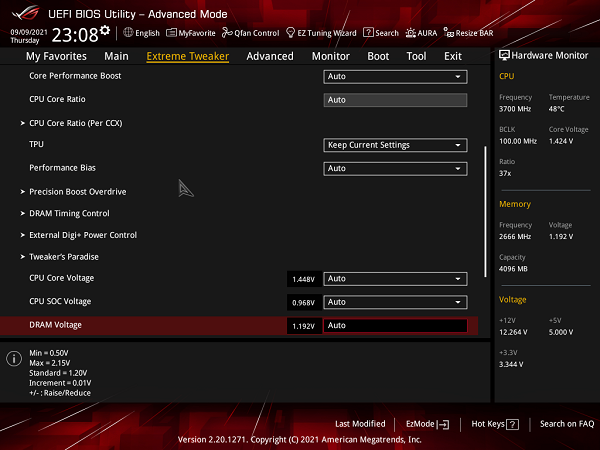Switch to the Boot tab
This screenshot has height=450, width=600.
378,56
